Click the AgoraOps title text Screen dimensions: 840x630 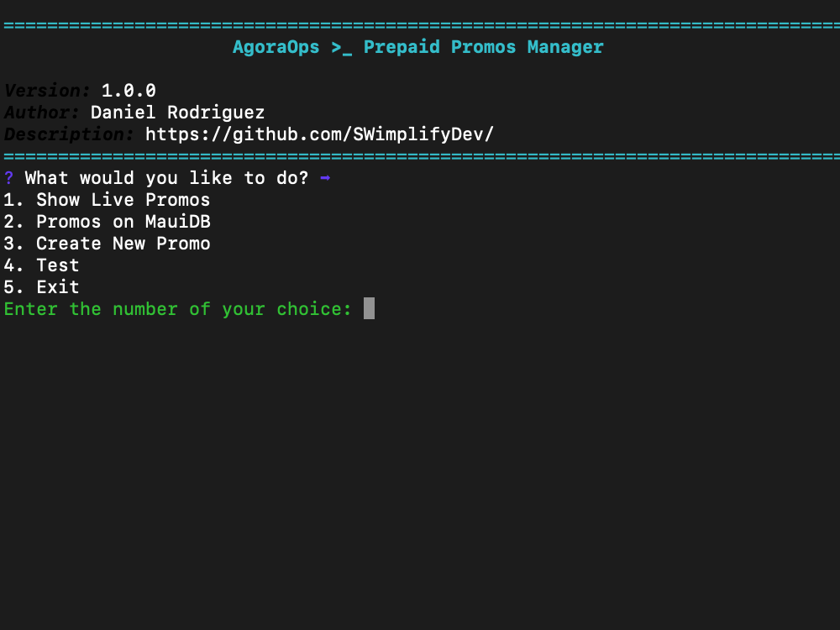[276, 48]
